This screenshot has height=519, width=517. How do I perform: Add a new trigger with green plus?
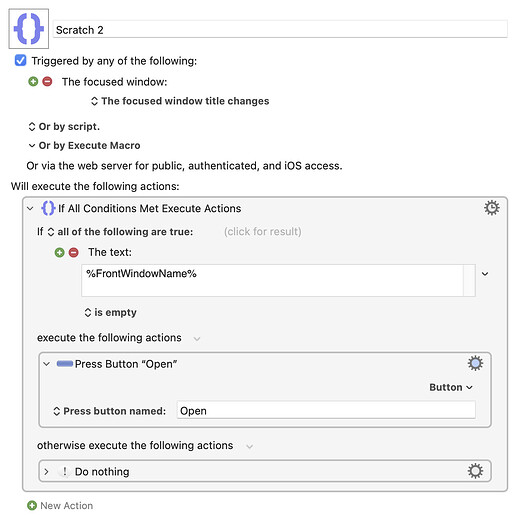click(33, 81)
